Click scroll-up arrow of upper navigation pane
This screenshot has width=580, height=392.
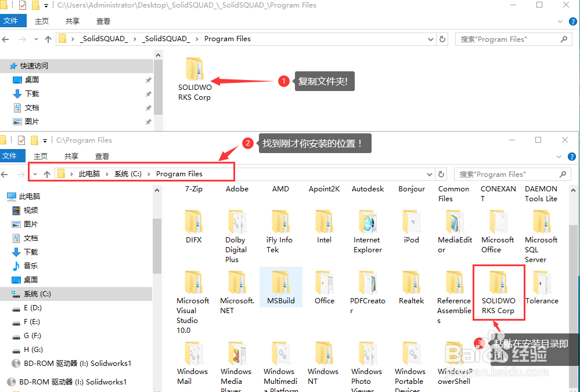click(x=158, y=55)
